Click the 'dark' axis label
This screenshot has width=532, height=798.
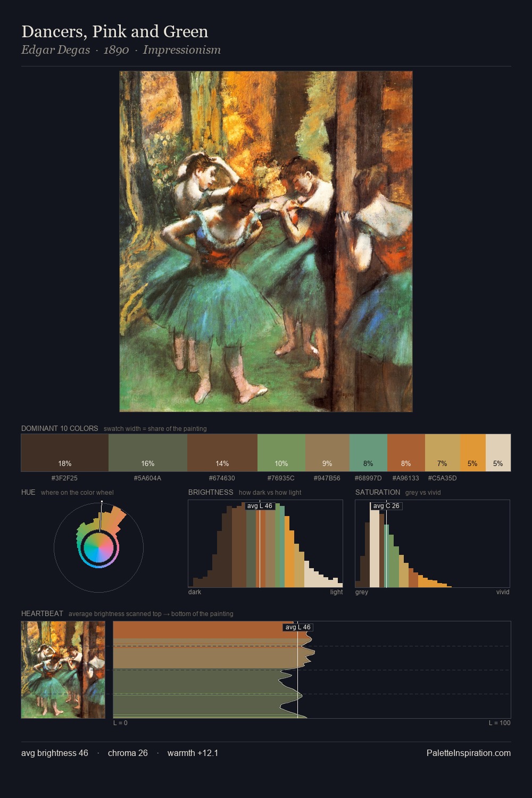[195, 592]
